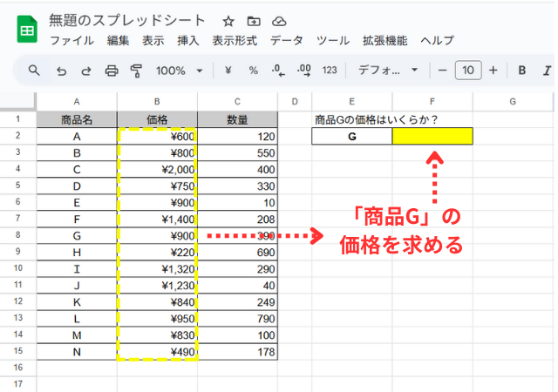Select the paint format tool

135,71
